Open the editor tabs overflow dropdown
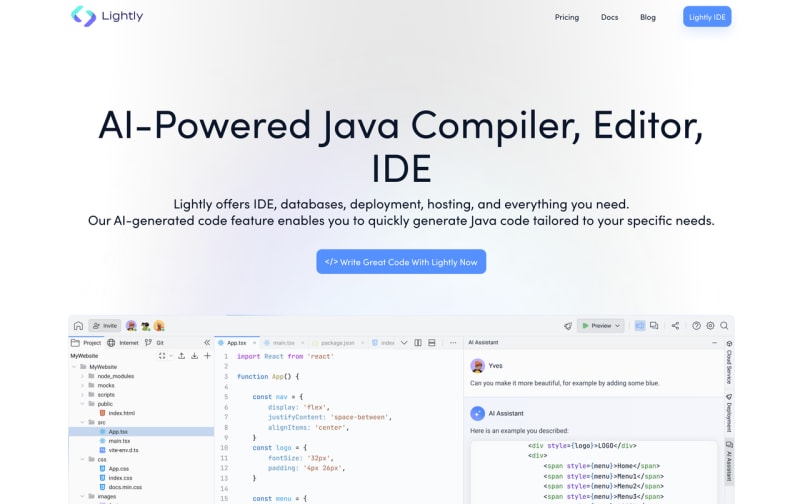Screen dimensions: 800x504 [404, 343]
